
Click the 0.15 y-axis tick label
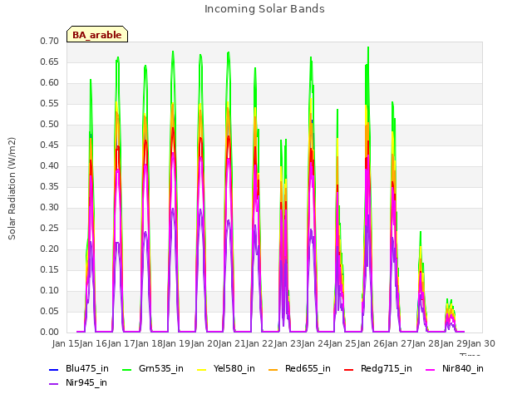click(50, 269)
